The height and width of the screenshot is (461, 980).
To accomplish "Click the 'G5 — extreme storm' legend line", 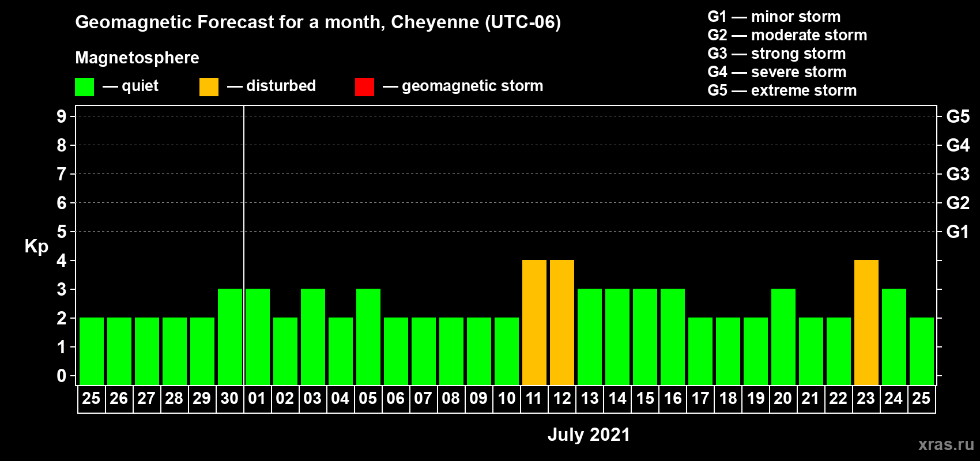I will (782, 90).
